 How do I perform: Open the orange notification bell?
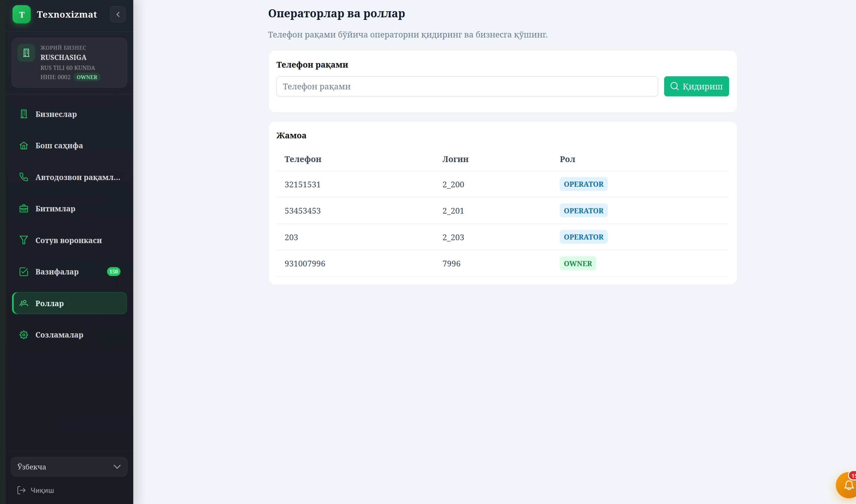click(x=848, y=485)
